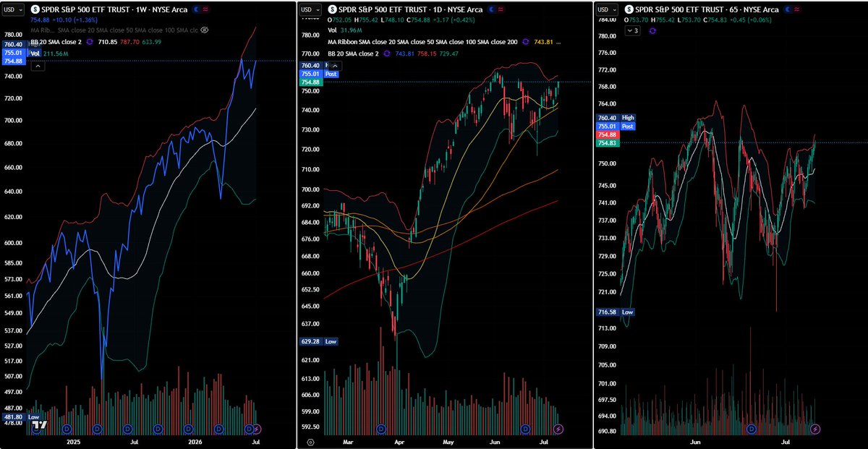Click the moon post-market icon on the 1W chart

point(197,9)
